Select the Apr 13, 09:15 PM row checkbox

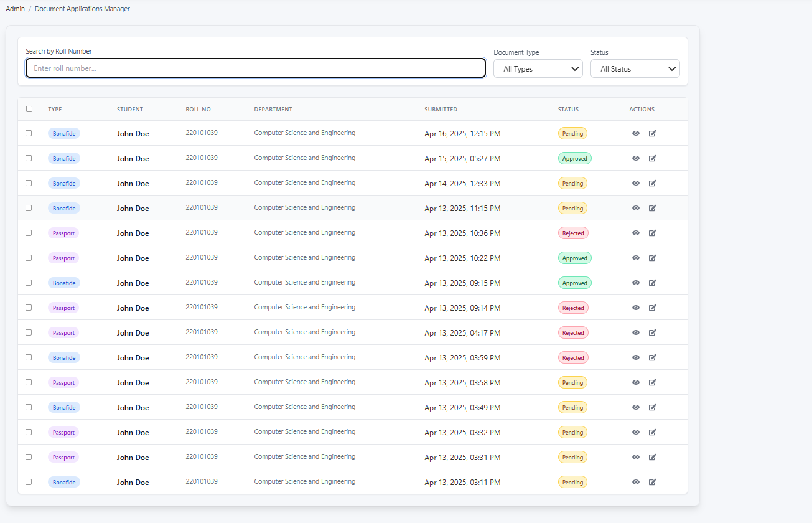29,283
